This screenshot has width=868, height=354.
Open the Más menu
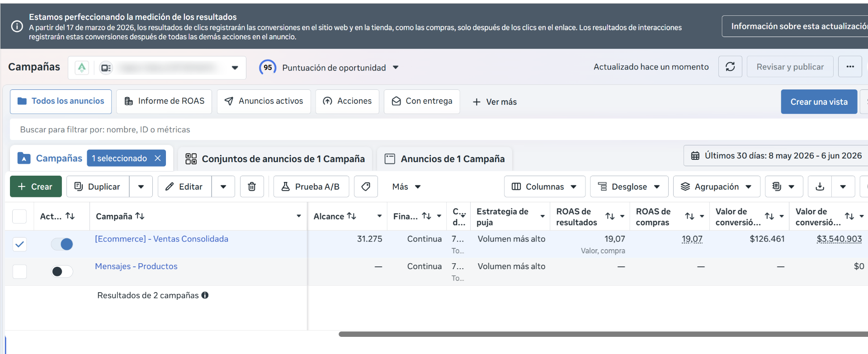tap(406, 186)
